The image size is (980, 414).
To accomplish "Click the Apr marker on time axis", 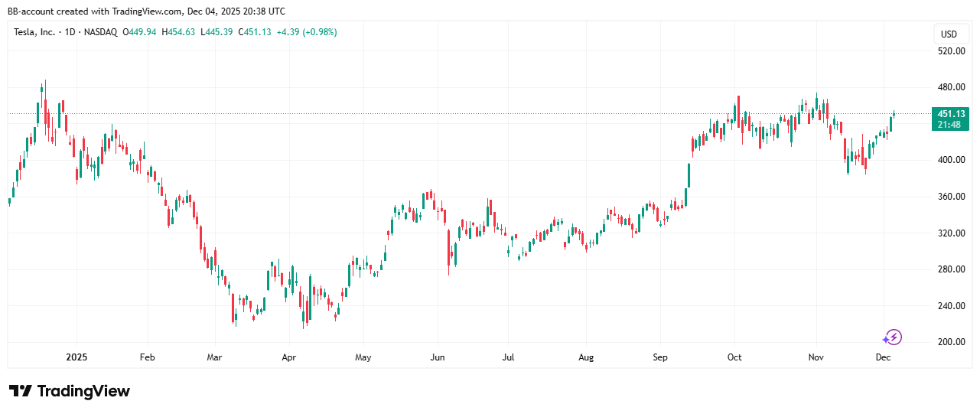I will tap(288, 357).
